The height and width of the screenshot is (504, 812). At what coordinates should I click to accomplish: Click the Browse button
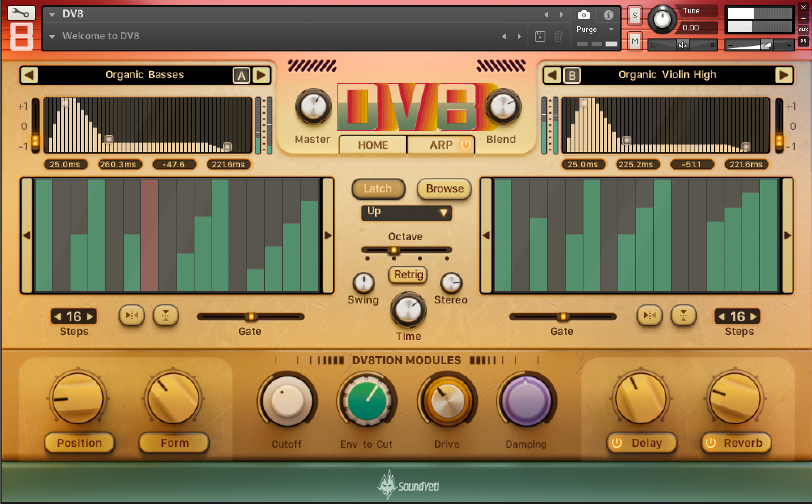tap(444, 188)
